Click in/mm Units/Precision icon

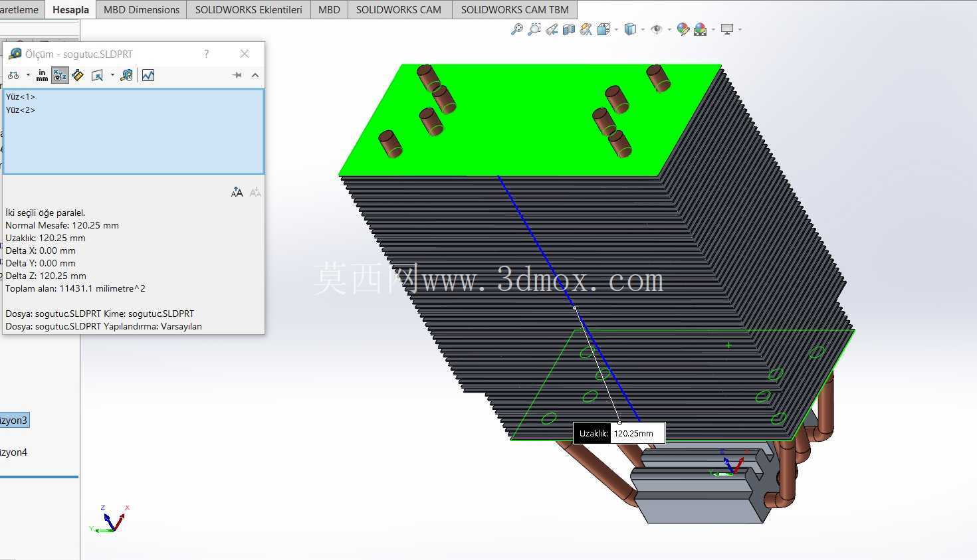pos(42,76)
